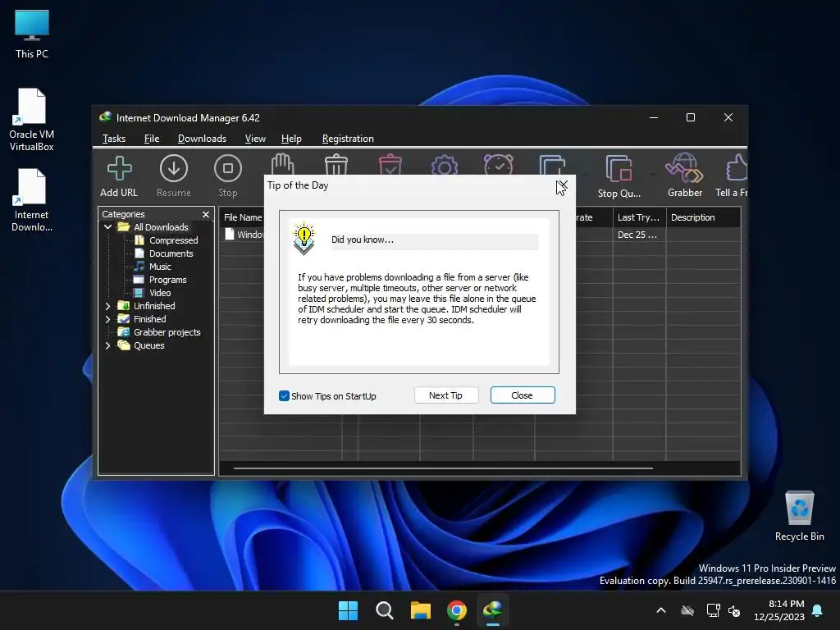This screenshot has width=840, height=630.
Task: Click the Stop toolbar icon
Action: (228, 176)
